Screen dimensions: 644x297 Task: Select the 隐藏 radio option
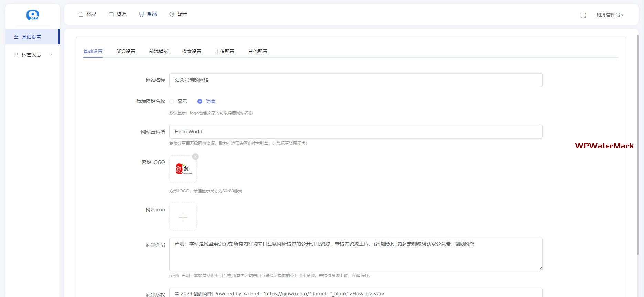200,101
